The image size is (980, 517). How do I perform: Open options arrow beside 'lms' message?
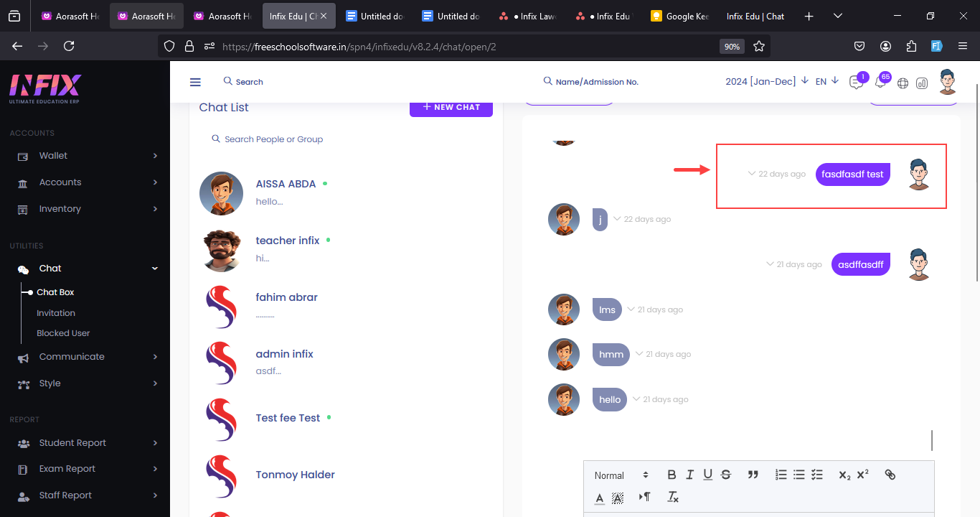click(x=631, y=309)
